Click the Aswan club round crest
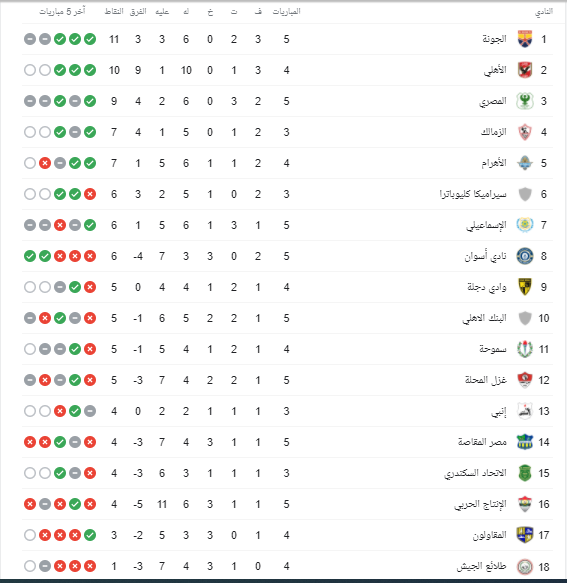567x583 pixels. point(525,256)
